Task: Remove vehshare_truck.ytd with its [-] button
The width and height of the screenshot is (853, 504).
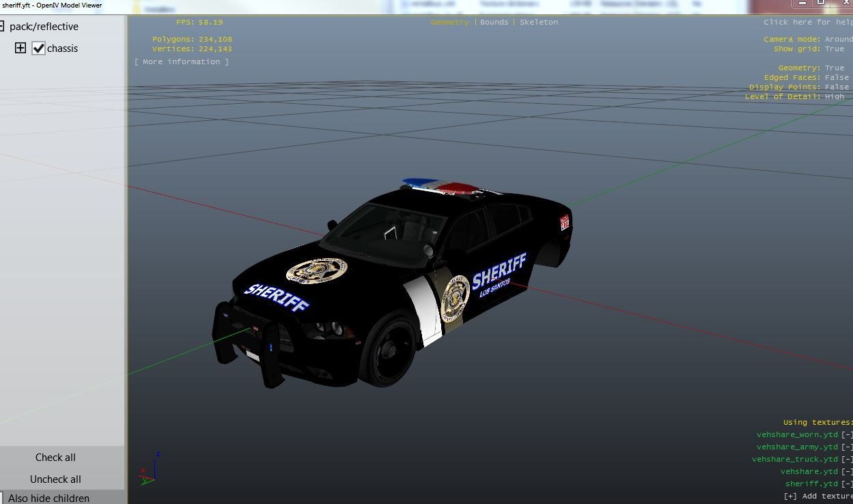Action: click(847, 459)
